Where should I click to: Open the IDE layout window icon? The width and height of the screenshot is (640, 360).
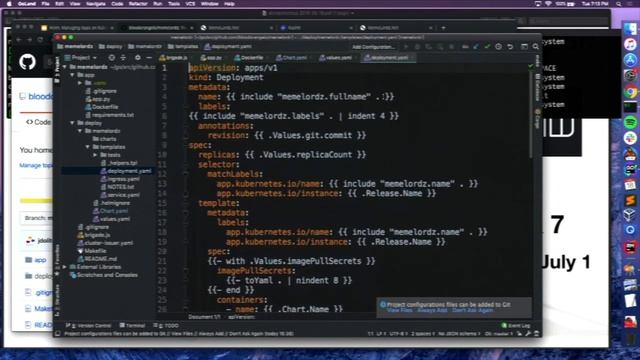(x=524, y=47)
